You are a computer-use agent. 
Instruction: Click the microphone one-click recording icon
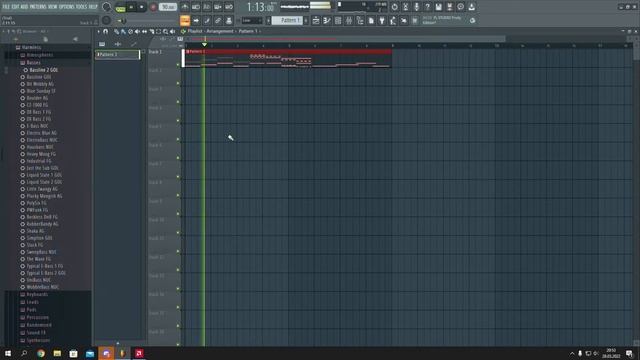coord(416,7)
